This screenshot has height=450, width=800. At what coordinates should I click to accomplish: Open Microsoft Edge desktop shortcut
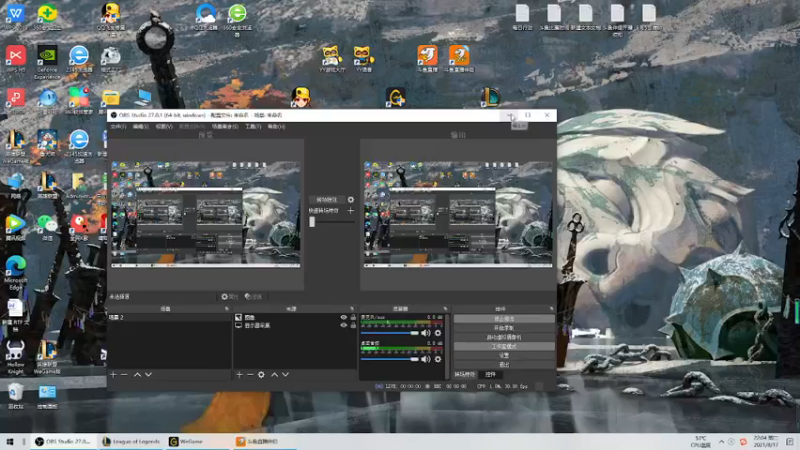(x=15, y=272)
